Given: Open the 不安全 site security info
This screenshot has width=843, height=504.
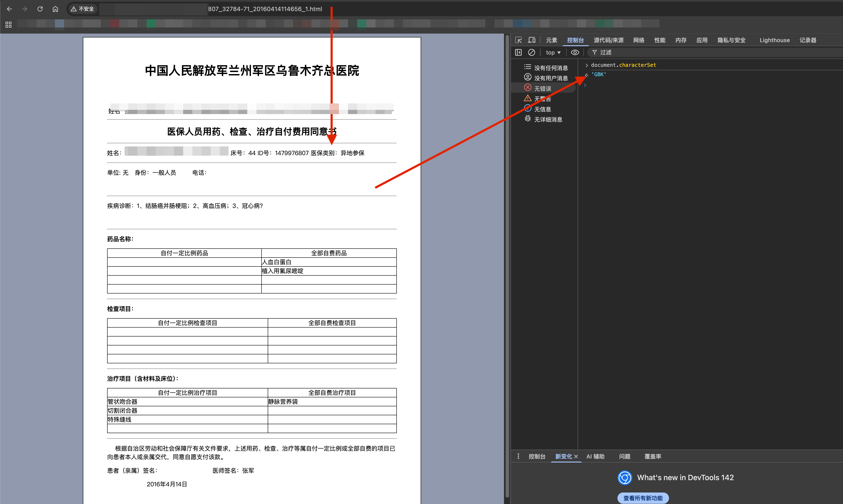Looking at the screenshot, I should click(x=83, y=9).
